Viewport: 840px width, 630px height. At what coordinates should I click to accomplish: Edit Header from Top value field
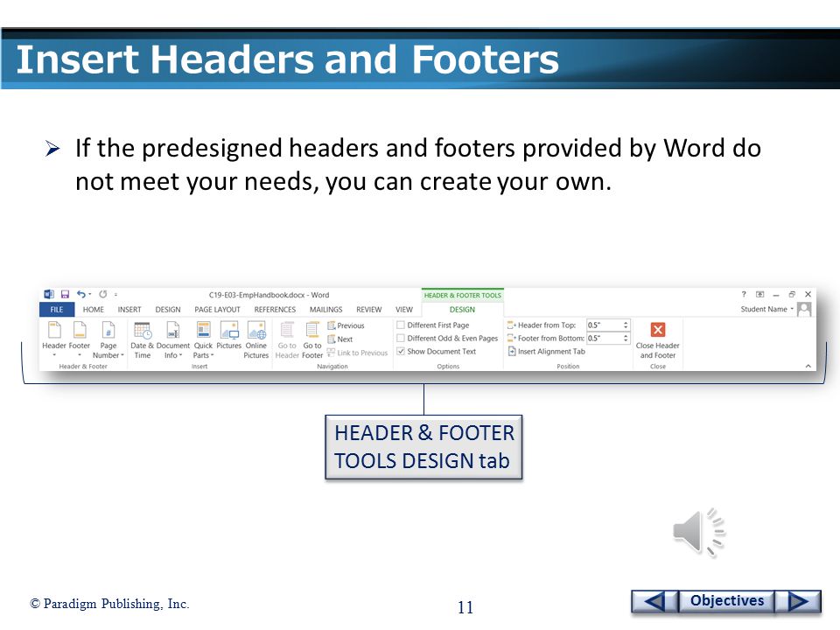(x=604, y=325)
